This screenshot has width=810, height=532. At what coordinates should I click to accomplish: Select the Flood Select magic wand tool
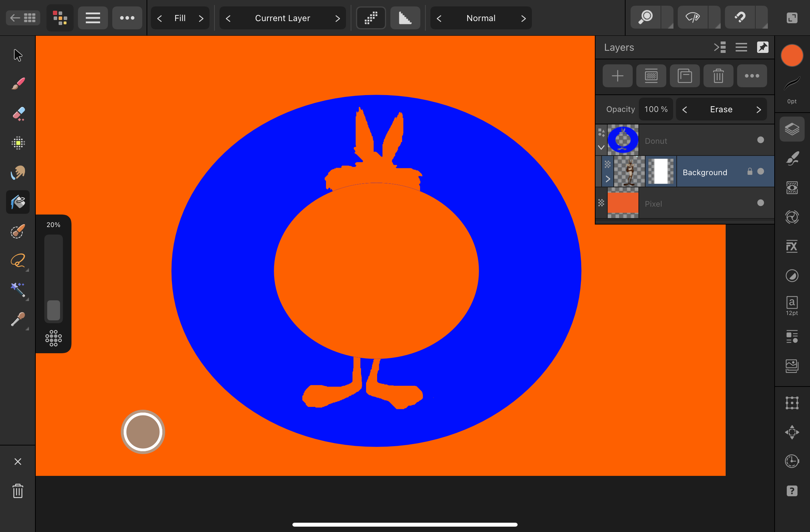tap(18, 290)
